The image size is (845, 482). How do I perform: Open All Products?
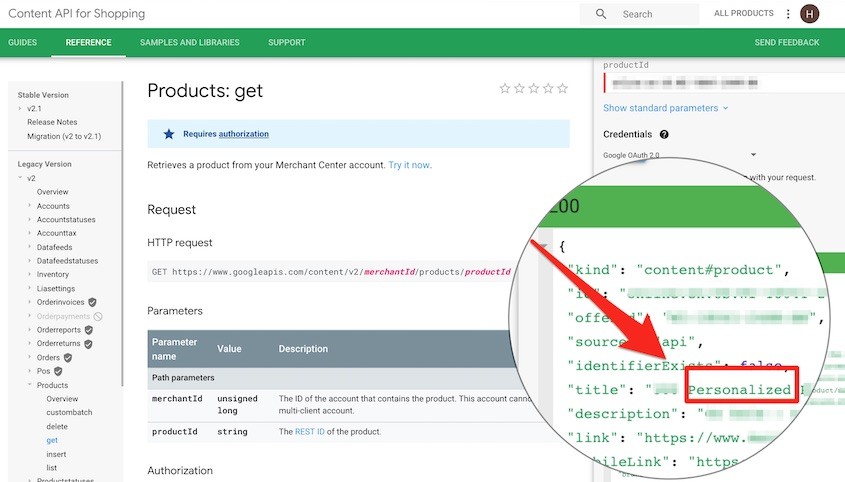tap(744, 13)
